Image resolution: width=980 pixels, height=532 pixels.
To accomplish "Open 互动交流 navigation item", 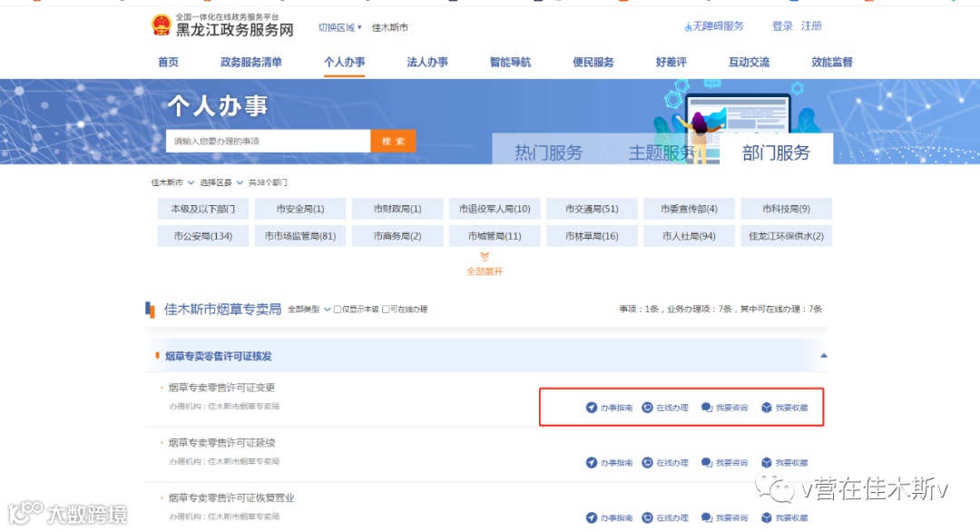I will click(749, 62).
